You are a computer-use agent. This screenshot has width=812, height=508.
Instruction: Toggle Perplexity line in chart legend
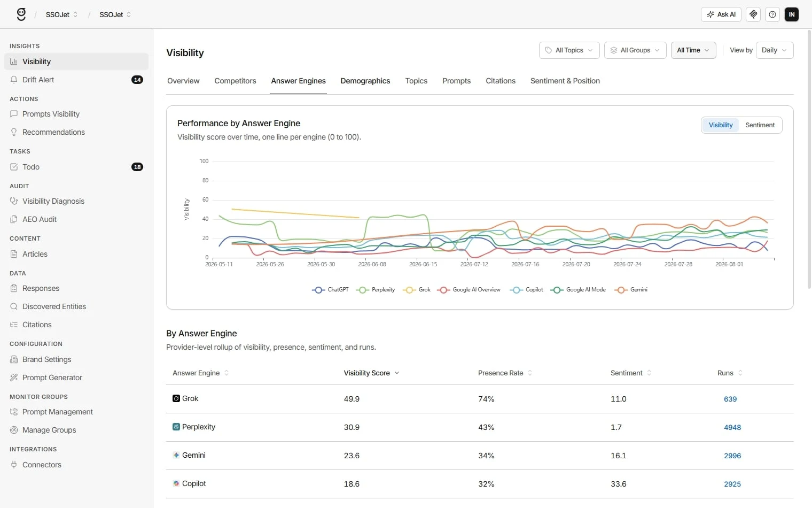pos(376,290)
